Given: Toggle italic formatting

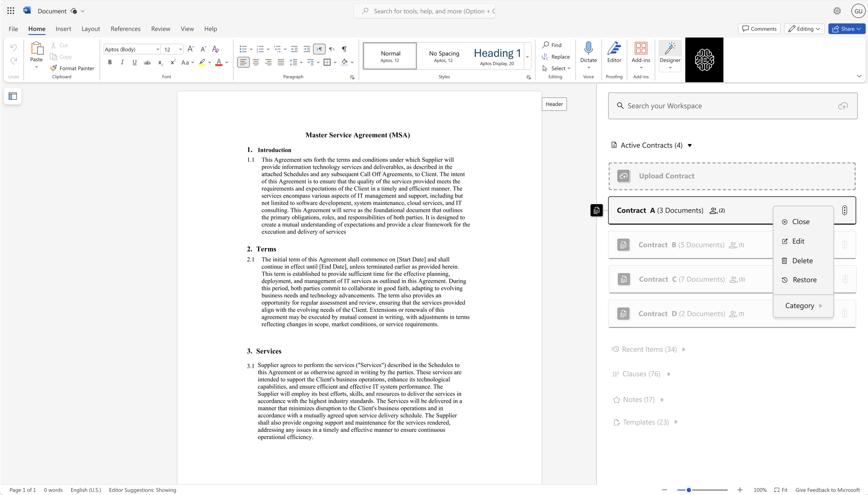Looking at the screenshot, I should click(x=122, y=62).
